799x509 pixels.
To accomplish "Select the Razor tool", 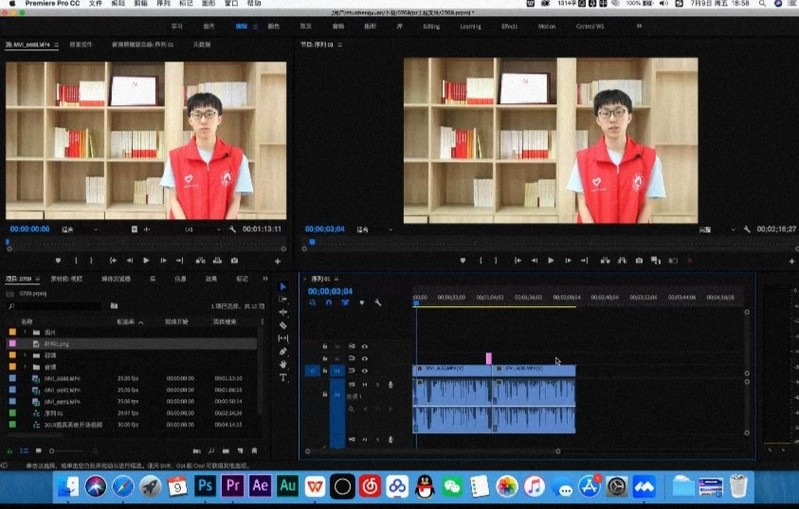I will [x=283, y=325].
